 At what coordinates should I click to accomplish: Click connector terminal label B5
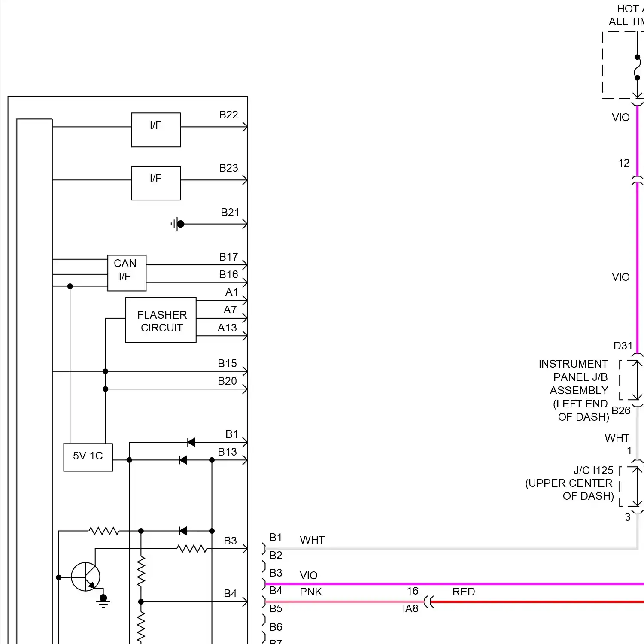[276, 608]
